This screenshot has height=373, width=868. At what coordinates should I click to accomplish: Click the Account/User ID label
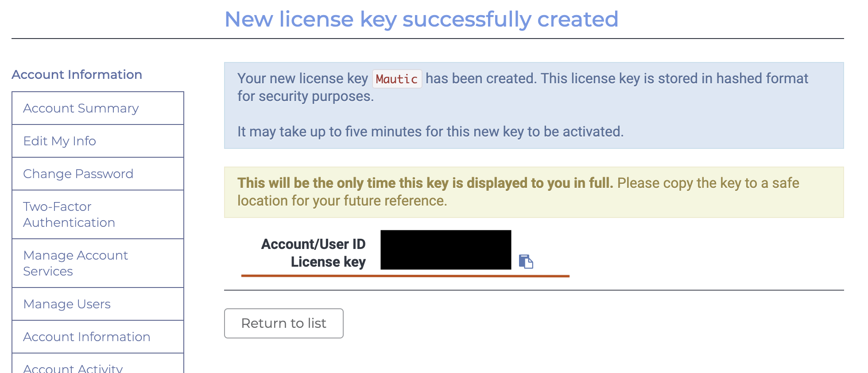(x=313, y=244)
